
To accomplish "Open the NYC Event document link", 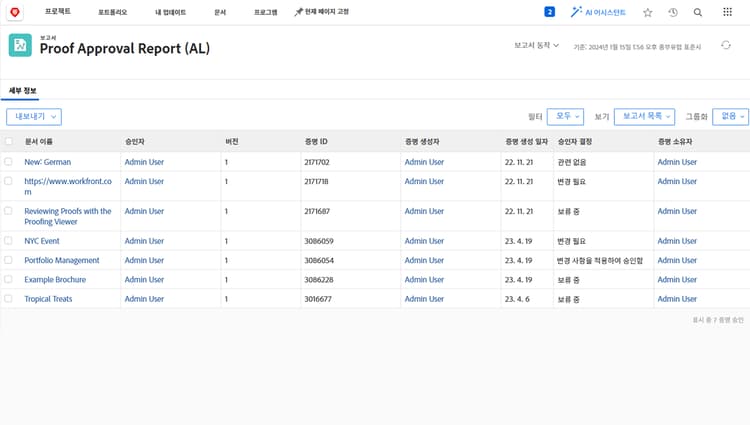I will tap(42, 241).
